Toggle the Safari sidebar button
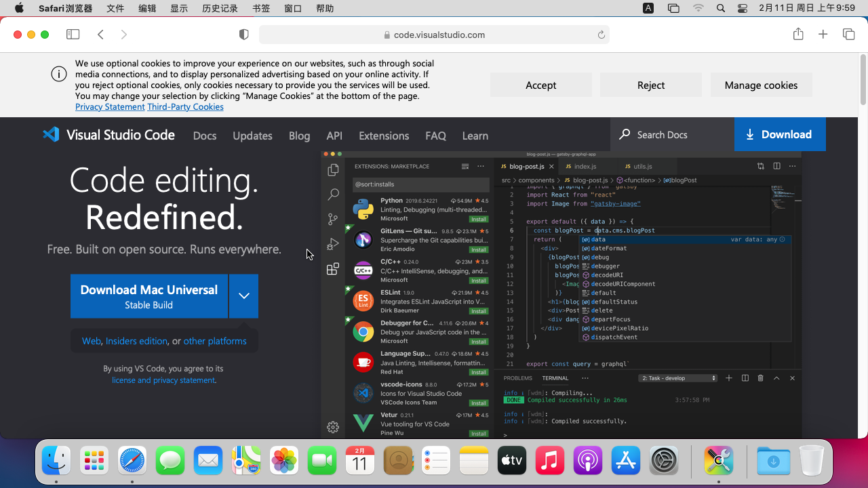The height and width of the screenshot is (488, 868). pos(73,35)
